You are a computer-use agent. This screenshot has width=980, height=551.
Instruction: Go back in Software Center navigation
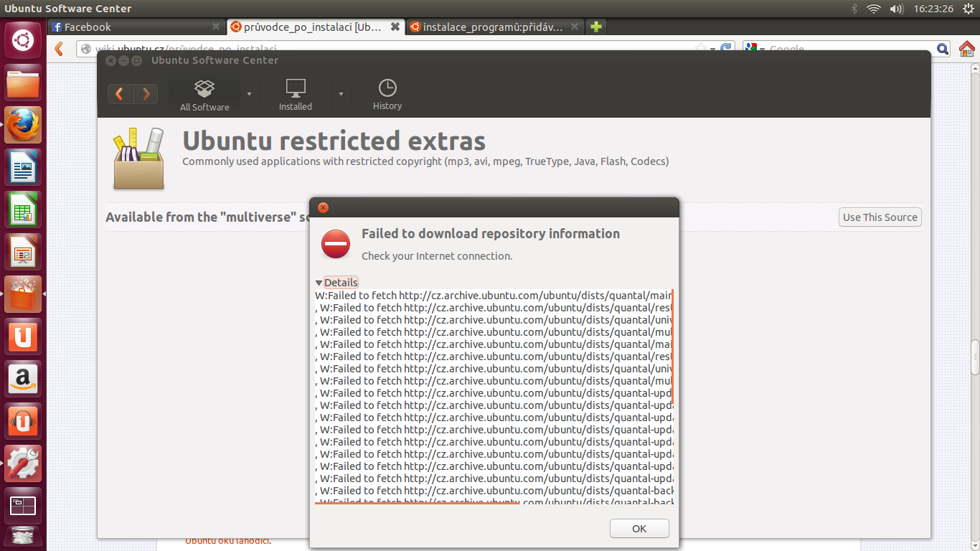click(120, 94)
